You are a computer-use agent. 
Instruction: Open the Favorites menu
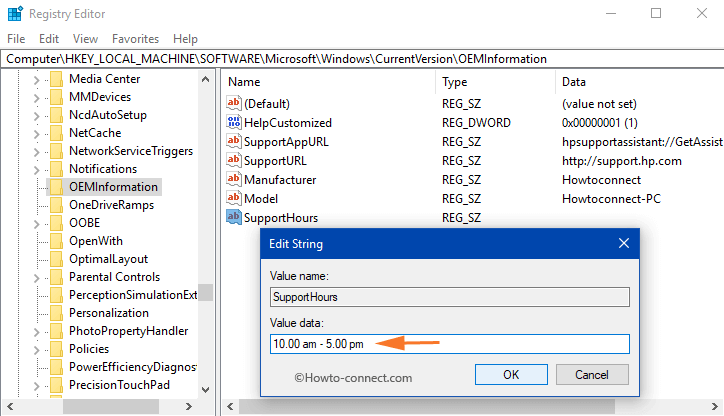click(135, 39)
